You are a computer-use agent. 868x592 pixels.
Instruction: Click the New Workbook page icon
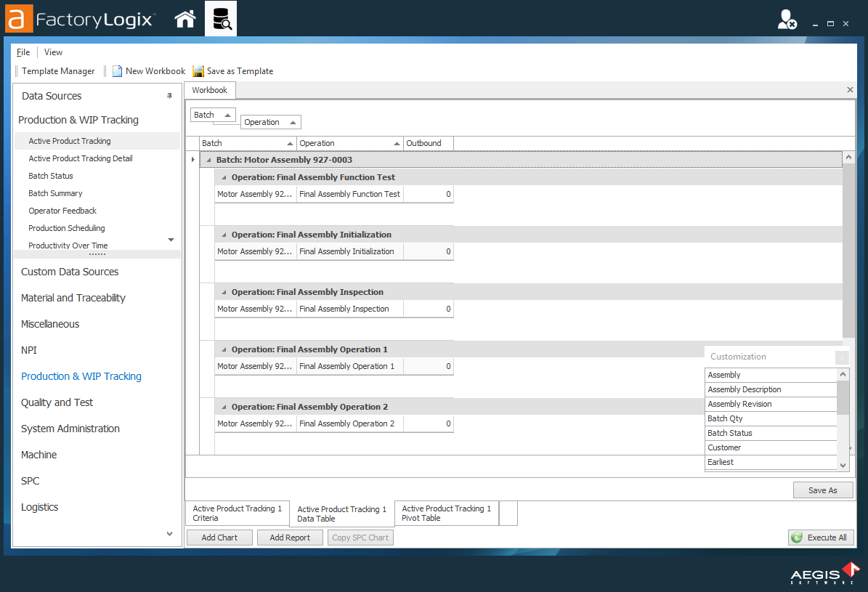coord(117,71)
